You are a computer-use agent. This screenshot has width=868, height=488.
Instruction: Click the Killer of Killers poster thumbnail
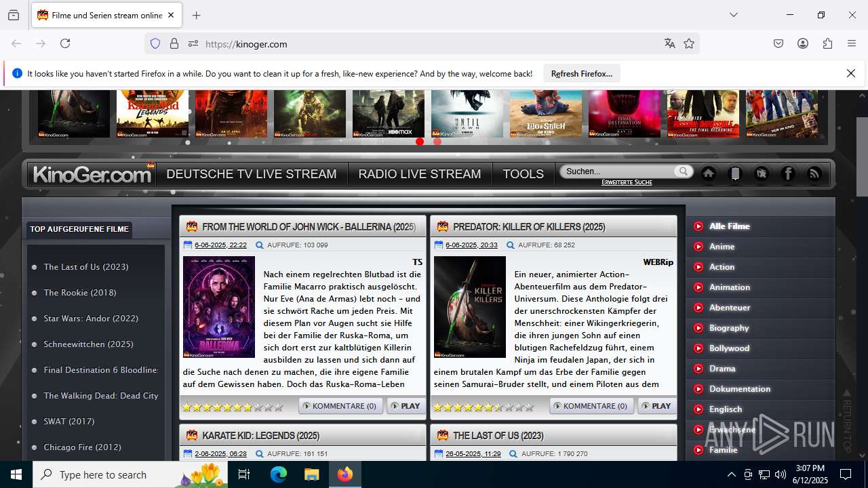click(470, 307)
